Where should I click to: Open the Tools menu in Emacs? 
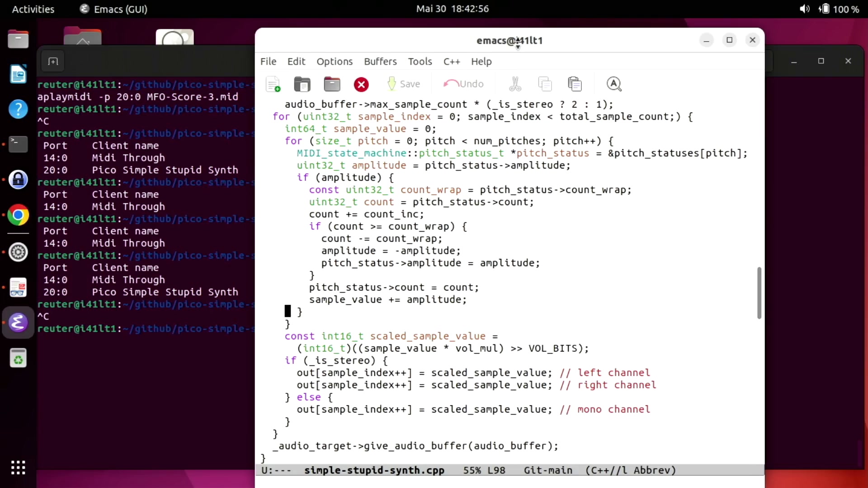click(x=420, y=61)
